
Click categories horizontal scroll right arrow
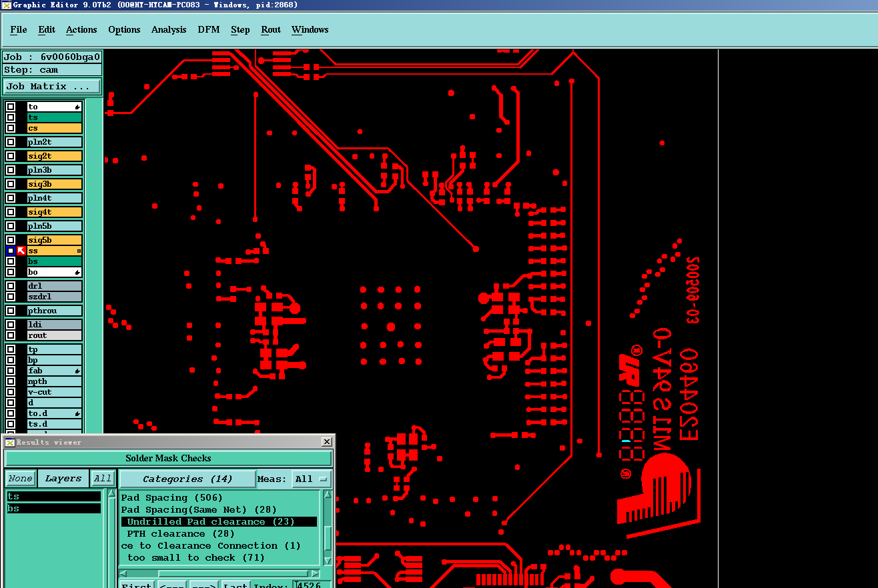coord(315,573)
